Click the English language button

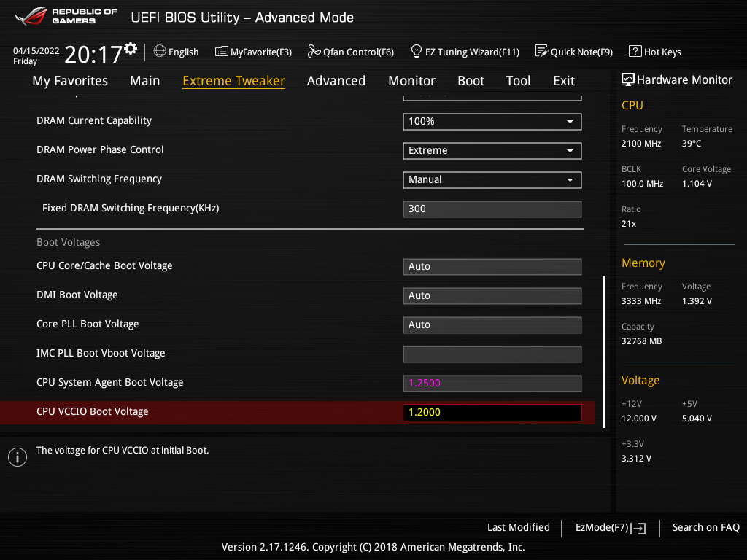(x=176, y=52)
